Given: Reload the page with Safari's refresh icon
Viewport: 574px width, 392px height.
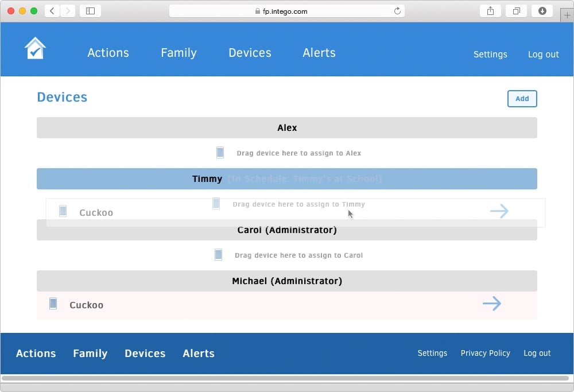Looking at the screenshot, I should coord(397,11).
